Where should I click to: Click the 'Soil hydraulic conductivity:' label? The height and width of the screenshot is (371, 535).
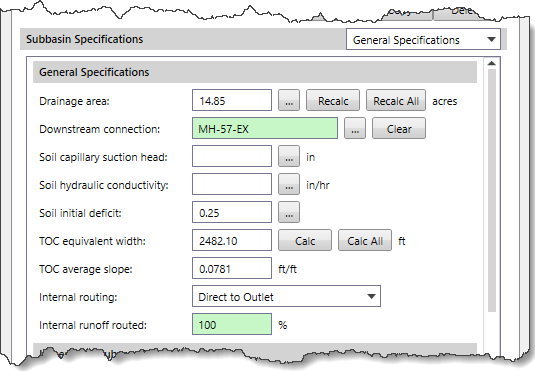(104, 185)
